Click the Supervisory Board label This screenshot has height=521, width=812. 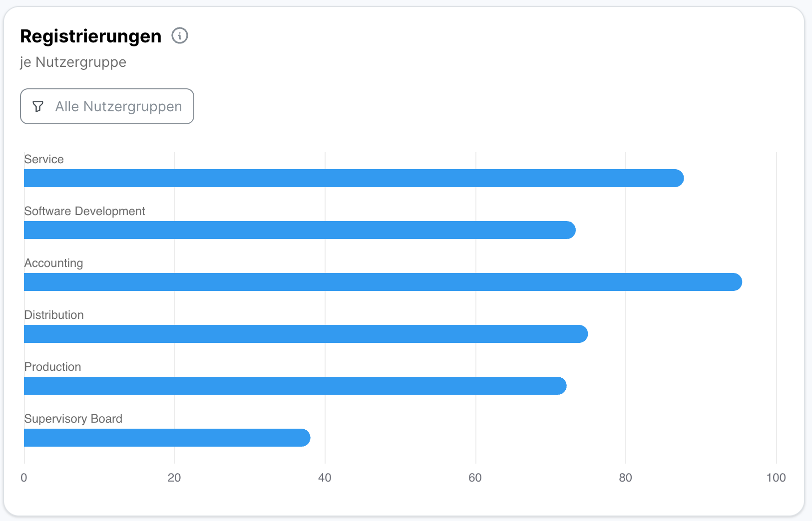73,419
